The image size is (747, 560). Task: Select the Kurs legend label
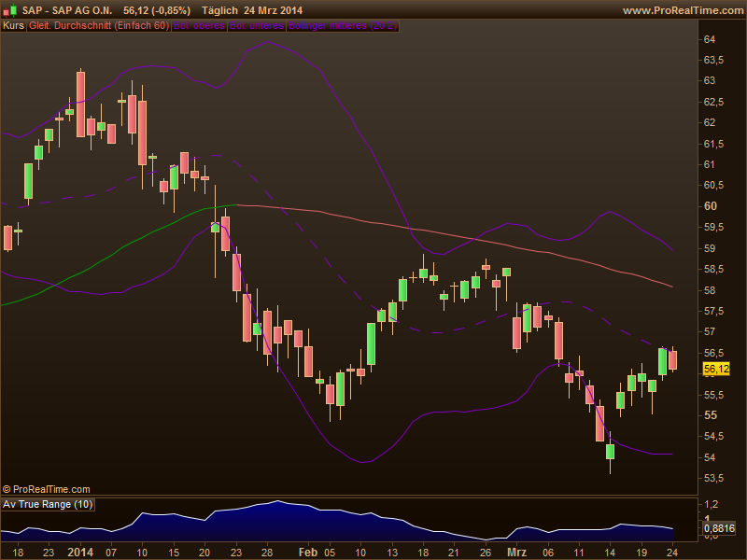(x=13, y=26)
